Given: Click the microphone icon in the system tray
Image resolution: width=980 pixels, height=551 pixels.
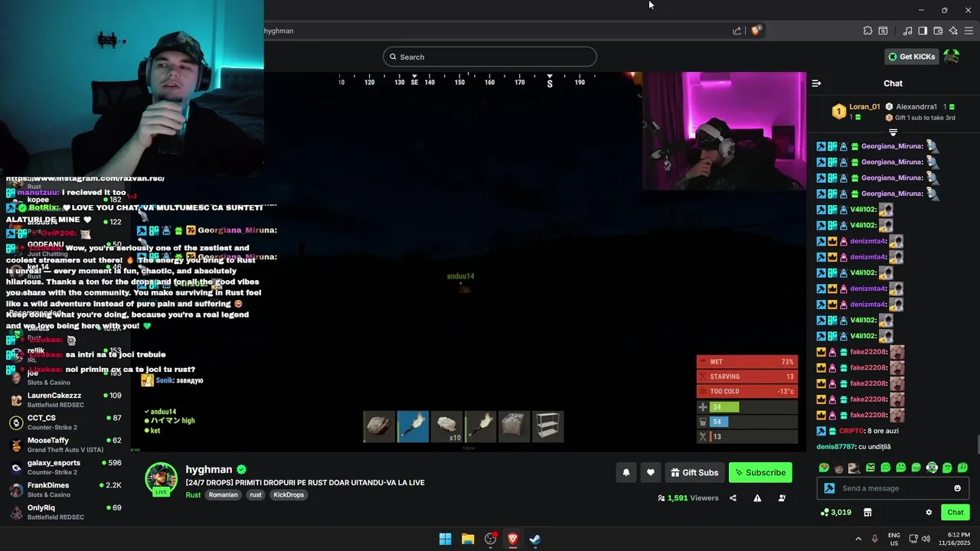Looking at the screenshot, I should point(874,539).
